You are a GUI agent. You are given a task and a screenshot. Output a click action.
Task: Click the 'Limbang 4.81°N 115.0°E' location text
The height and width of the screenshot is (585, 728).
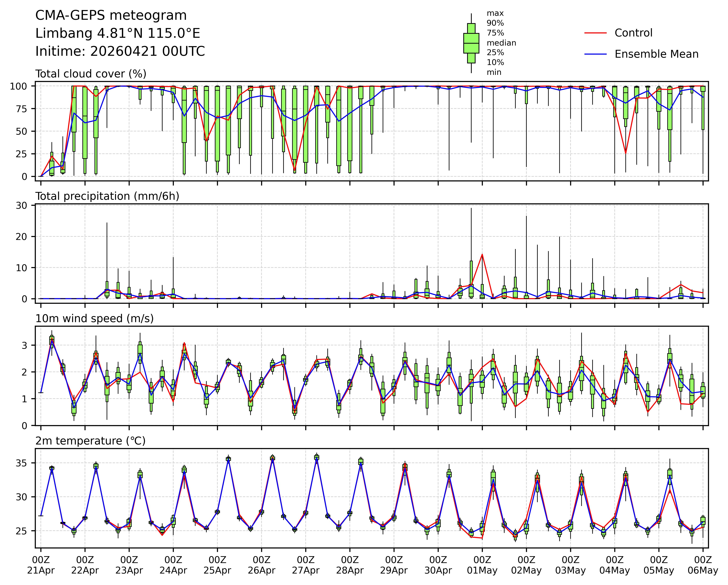pyautogui.click(x=118, y=33)
